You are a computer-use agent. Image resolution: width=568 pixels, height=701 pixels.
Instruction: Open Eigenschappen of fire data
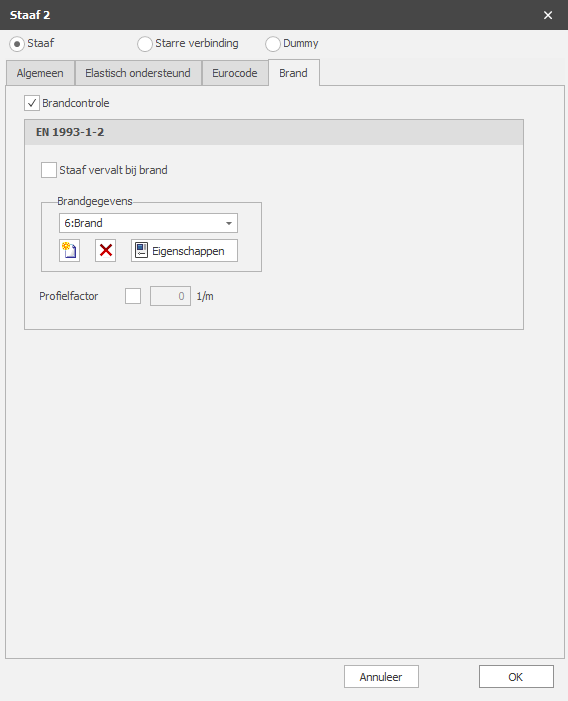point(184,250)
